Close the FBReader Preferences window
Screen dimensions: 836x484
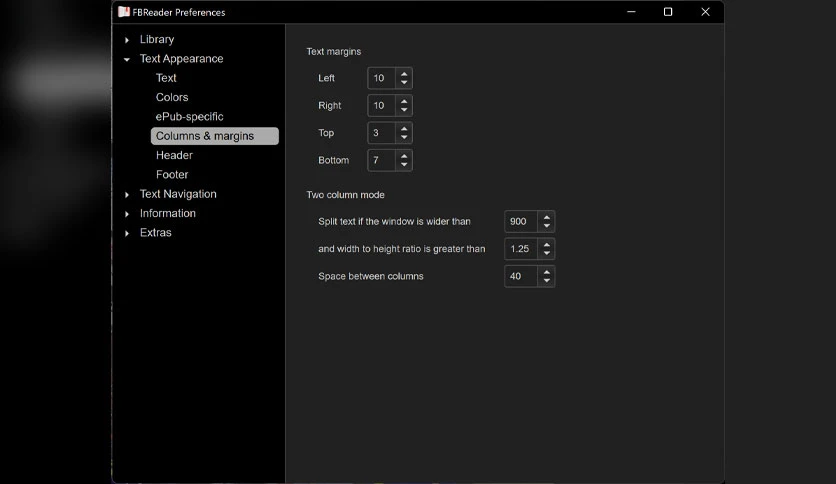705,12
